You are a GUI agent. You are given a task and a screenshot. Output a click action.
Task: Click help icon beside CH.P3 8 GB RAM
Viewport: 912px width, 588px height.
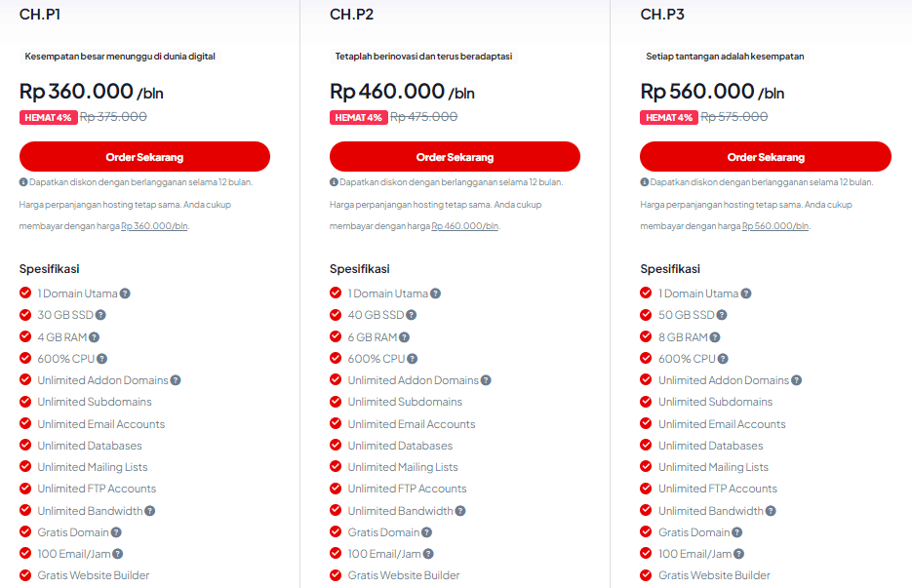point(715,337)
